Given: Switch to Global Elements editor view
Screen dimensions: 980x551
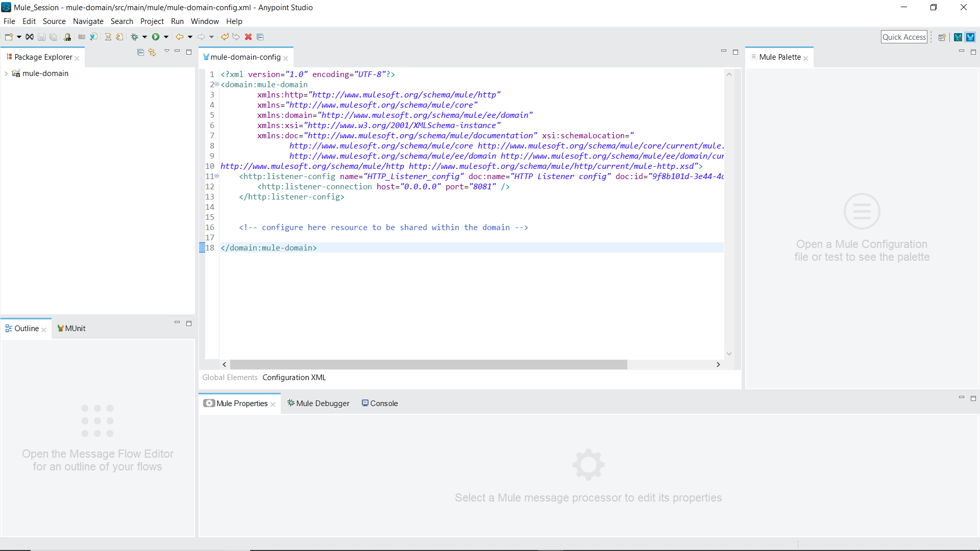Looking at the screenshot, I should (230, 378).
